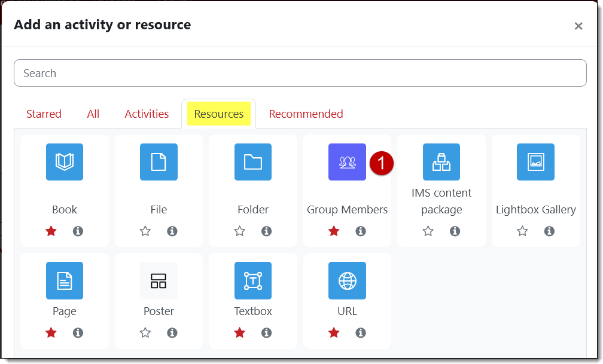Show info for URL
The height and width of the screenshot is (364, 603).
click(361, 332)
